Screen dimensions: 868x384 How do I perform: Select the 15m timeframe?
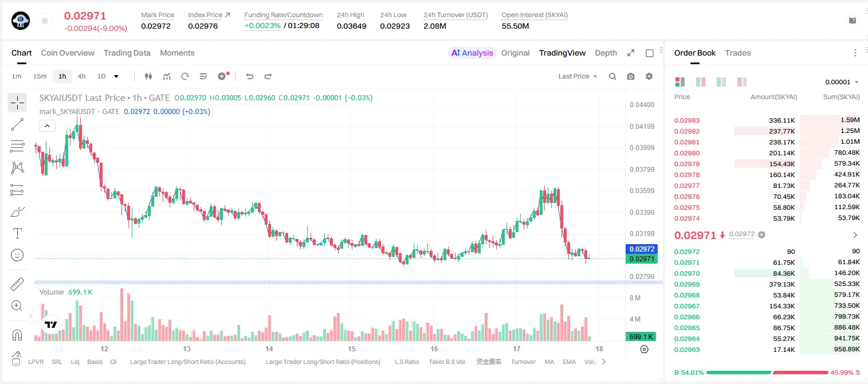click(x=40, y=76)
